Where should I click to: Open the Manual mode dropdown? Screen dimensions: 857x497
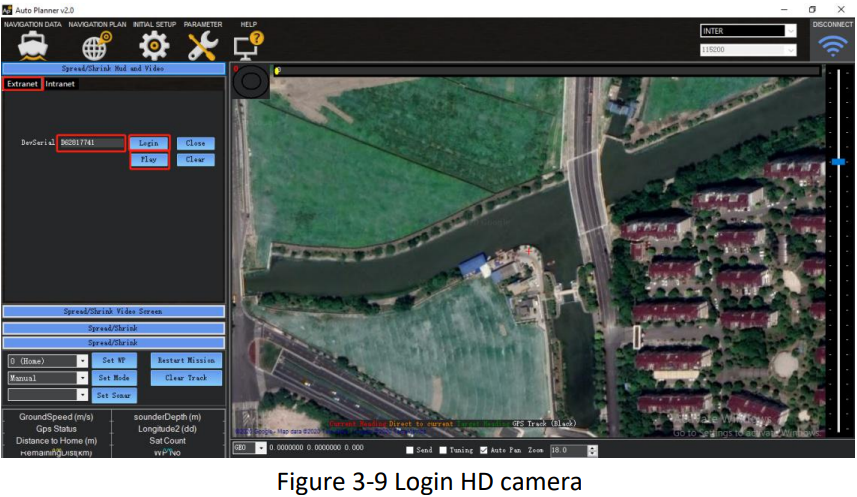82,378
